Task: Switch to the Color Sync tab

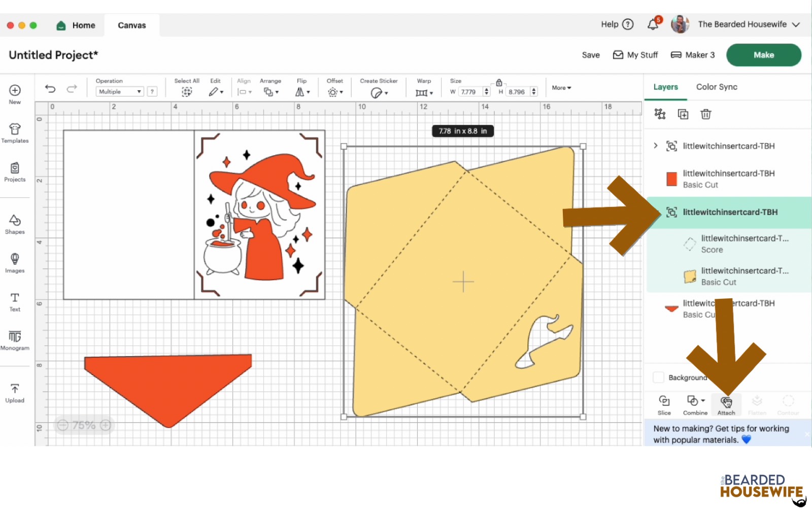Action: pos(717,87)
